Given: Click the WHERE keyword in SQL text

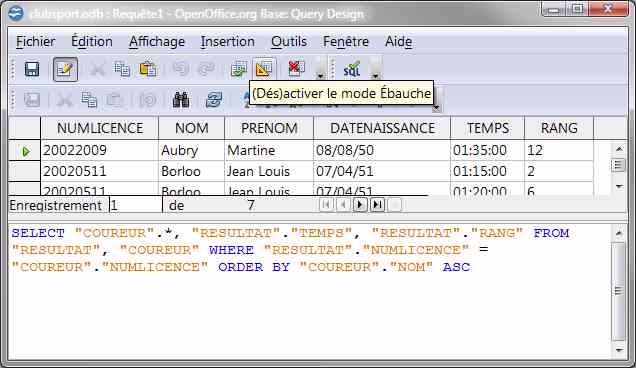Looking at the screenshot, I should point(232,250).
